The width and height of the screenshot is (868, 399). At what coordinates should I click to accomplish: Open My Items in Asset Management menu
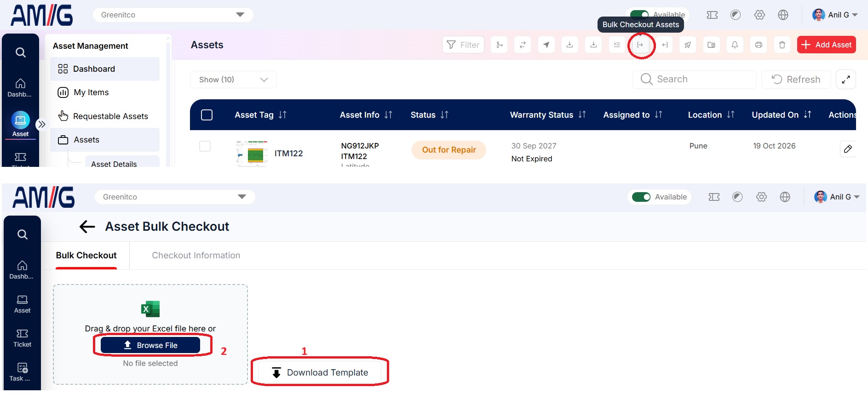(105, 92)
